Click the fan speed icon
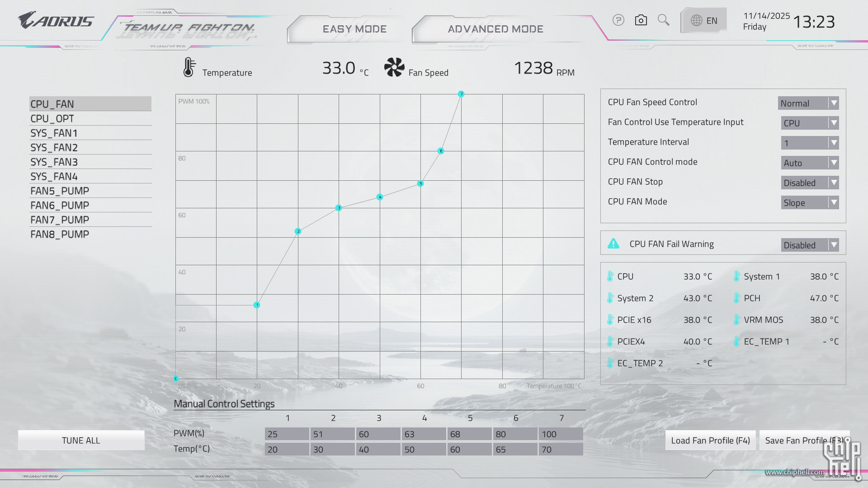The width and height of the screenshot is (868, 488). 394,67
